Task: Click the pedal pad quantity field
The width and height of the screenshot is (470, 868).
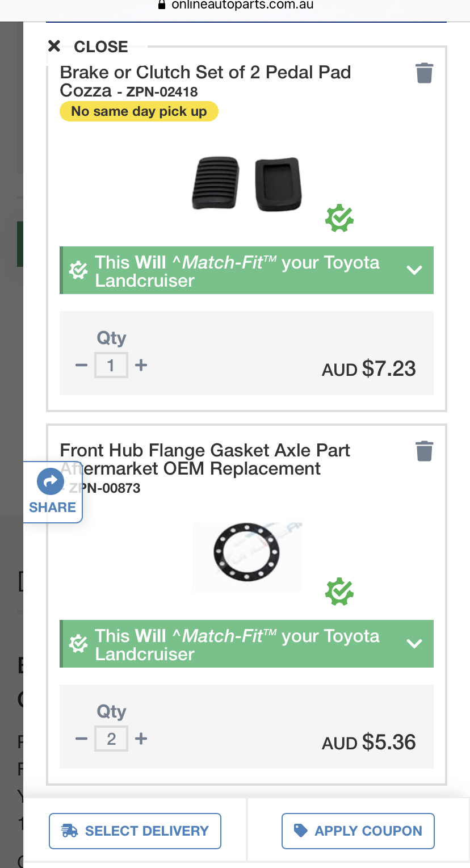Action: click(111, 365)
